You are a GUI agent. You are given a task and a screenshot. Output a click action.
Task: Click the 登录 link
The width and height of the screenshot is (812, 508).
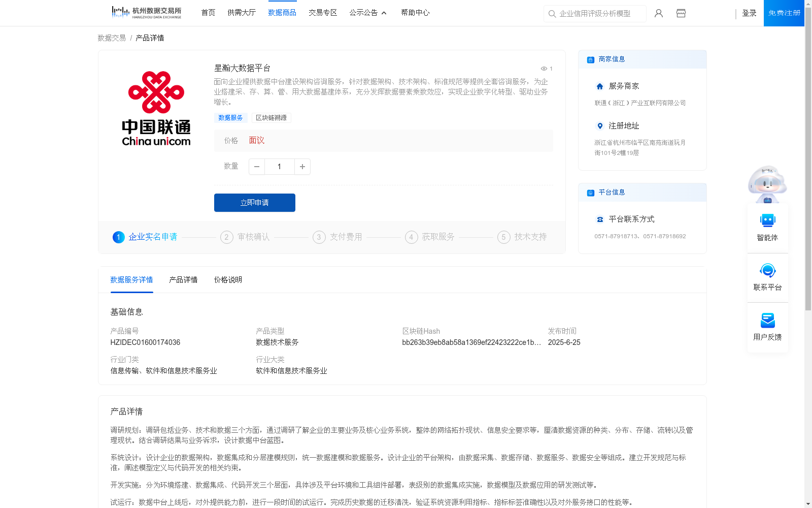point(749,13)
